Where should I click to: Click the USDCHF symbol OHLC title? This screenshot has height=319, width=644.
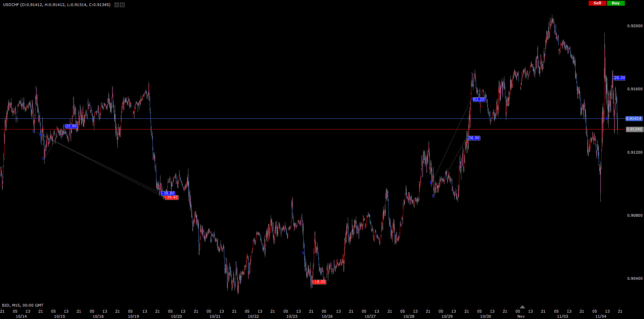(x=57, y=5)
